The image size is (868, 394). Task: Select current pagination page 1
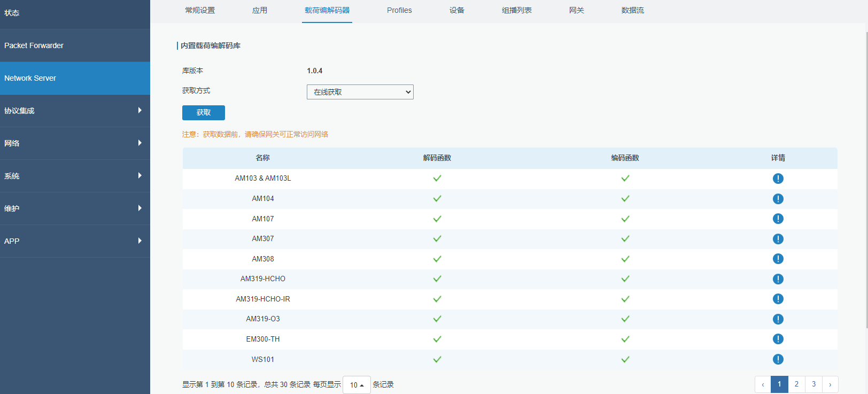point(779,384)
